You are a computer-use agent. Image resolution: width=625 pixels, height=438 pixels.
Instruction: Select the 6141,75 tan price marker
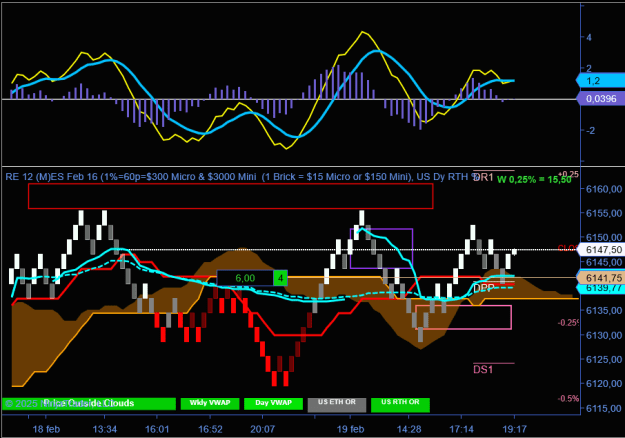(601, 277)
